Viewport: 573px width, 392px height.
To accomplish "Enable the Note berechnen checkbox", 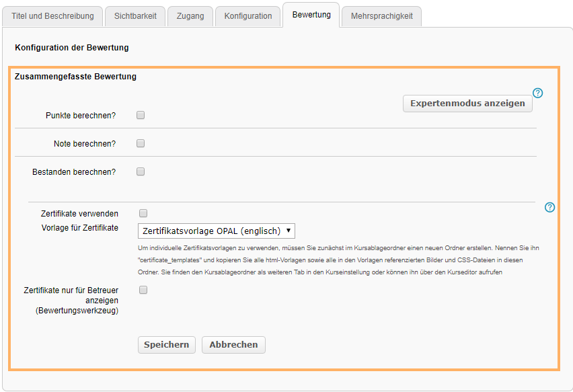I will [x=140, y=143].
